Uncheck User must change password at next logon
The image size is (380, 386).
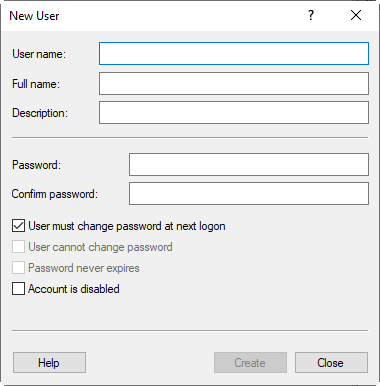click(x=18, y=226)
